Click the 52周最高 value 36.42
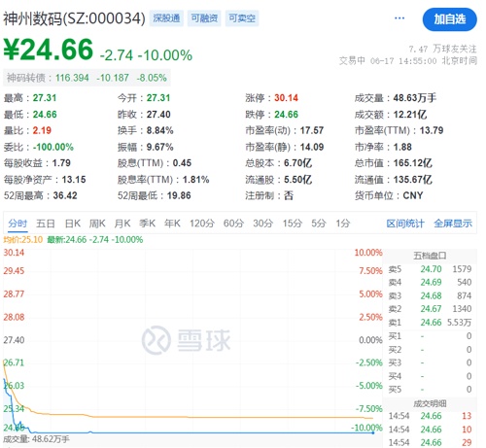This screenshot has height=448, width=486. point(65,195)
